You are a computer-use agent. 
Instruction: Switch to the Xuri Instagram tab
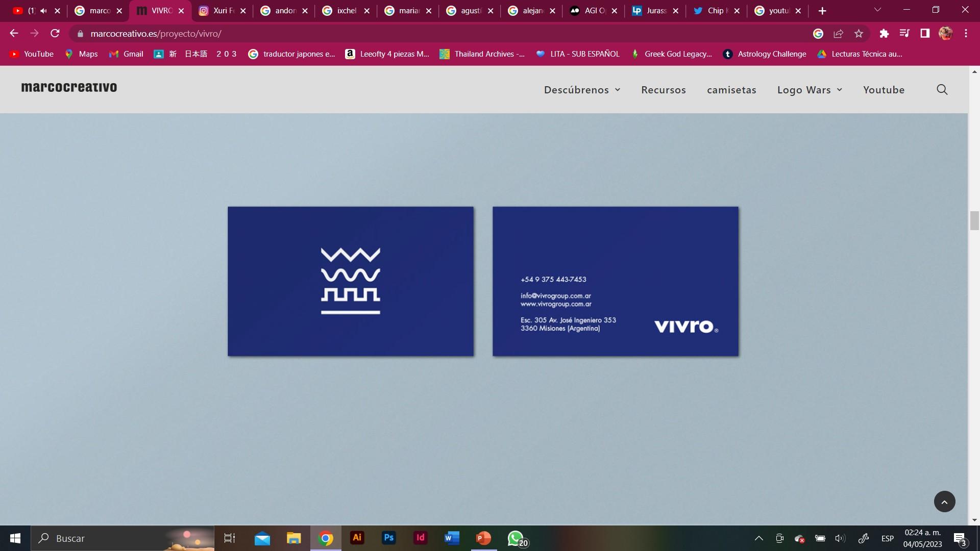coord(219,11)
